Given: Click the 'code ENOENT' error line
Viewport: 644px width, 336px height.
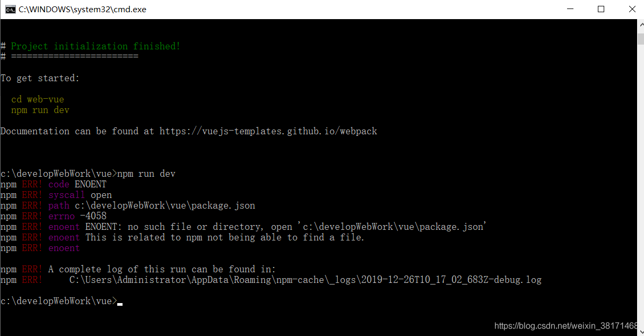Looking at the screenshot, I should [x=77, y=184].
